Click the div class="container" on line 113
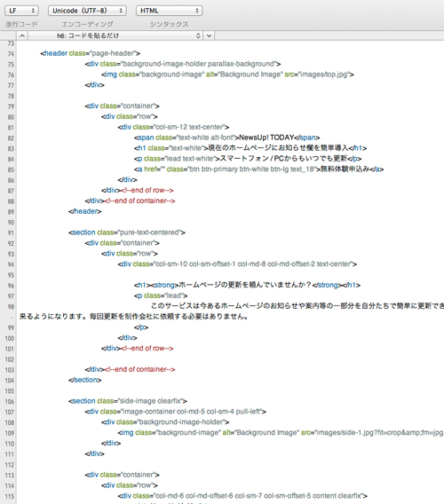 click(123, 475)
